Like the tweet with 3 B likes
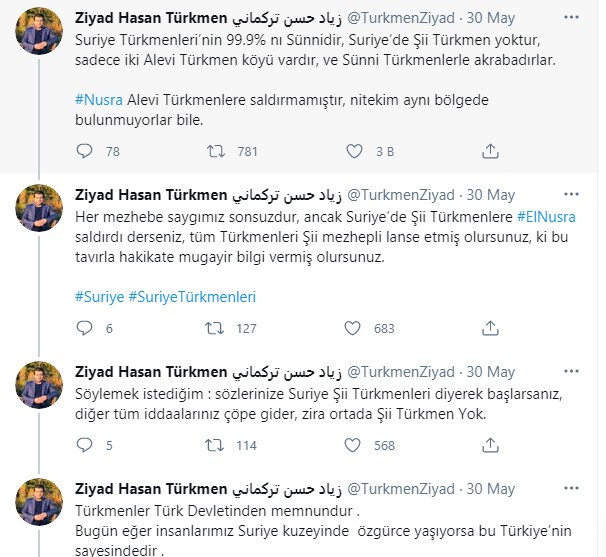The height and width of the screenshot is (557, 606). (353, 152)
